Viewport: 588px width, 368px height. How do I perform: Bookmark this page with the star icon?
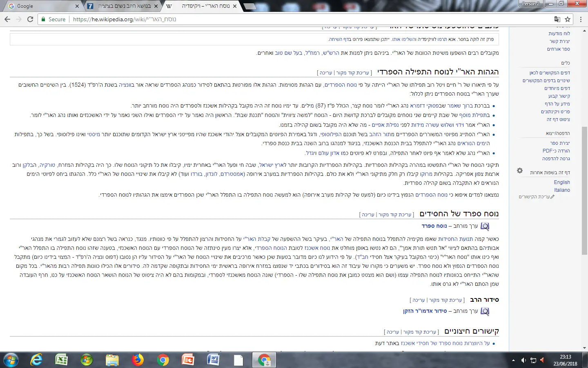coord(568,19)
